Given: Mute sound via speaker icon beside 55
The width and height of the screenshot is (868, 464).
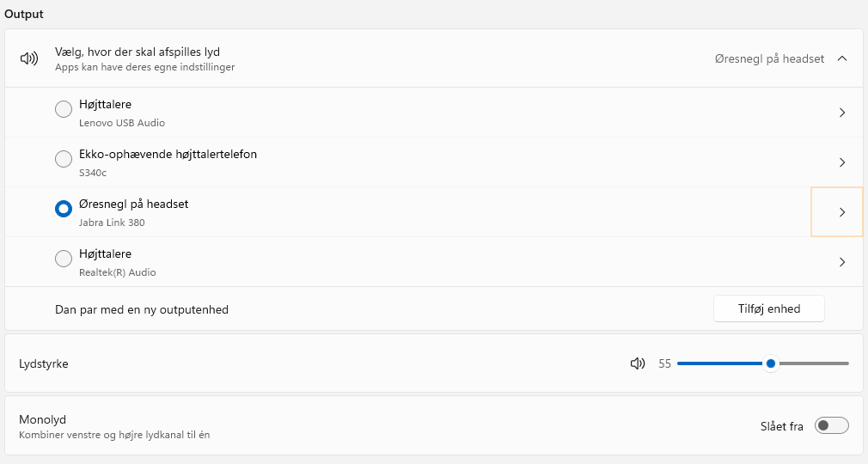Looking at the screenshot, I should point(637,363).
